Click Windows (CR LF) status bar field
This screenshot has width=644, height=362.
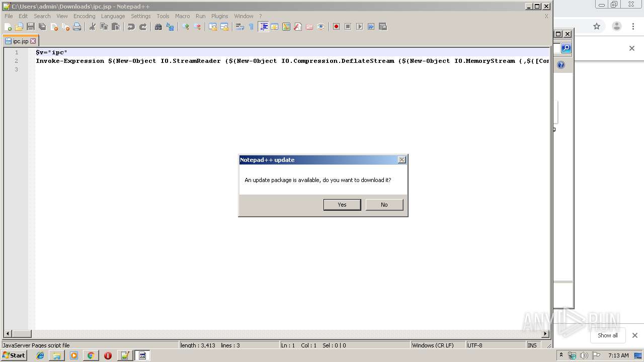point(438,345)
